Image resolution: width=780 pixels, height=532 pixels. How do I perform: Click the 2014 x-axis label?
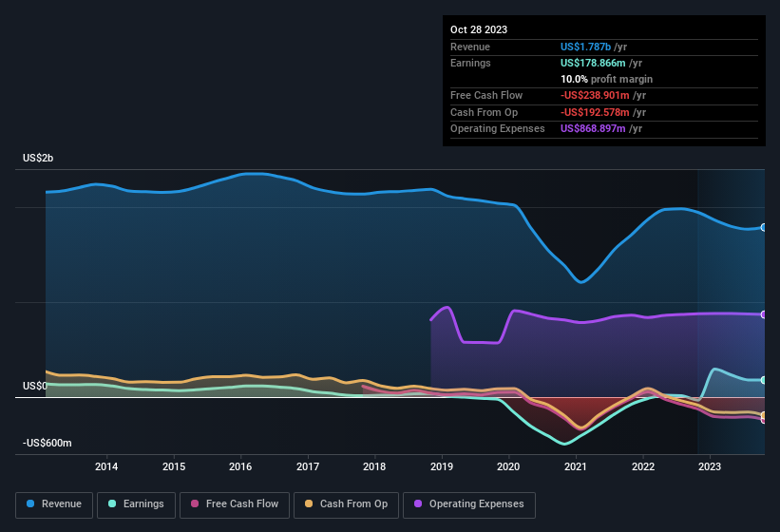tap(106, 466)
